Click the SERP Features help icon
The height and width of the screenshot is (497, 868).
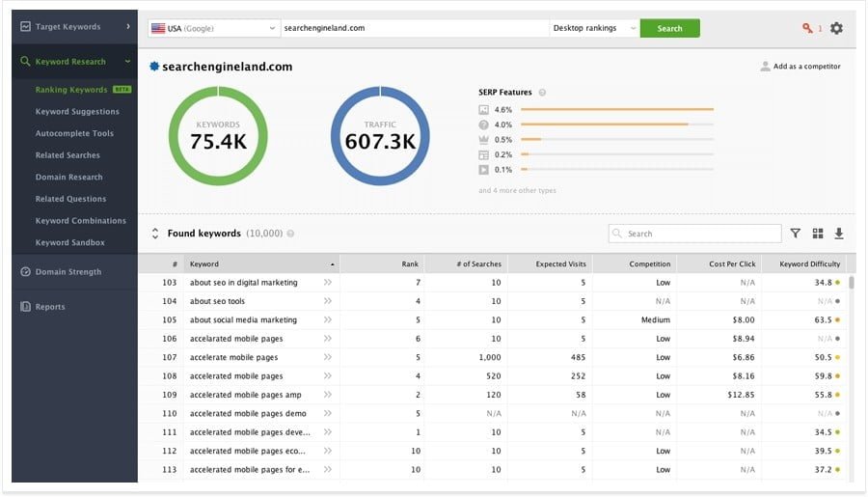[x=542, y=93]
